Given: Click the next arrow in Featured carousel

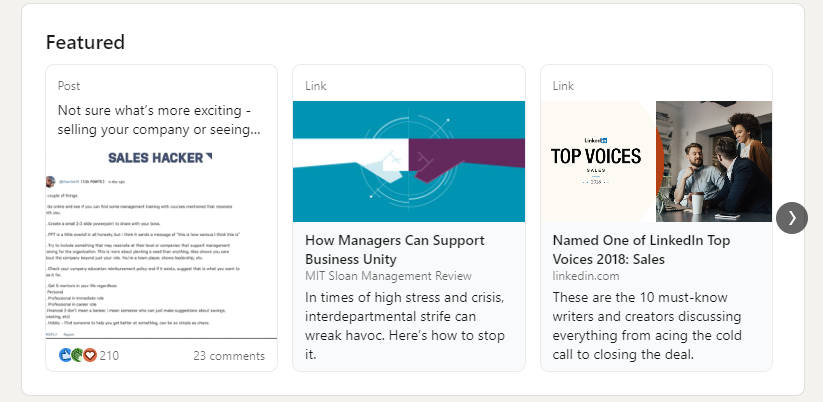Looking at the screenshot, I should (x=791, y=217).
